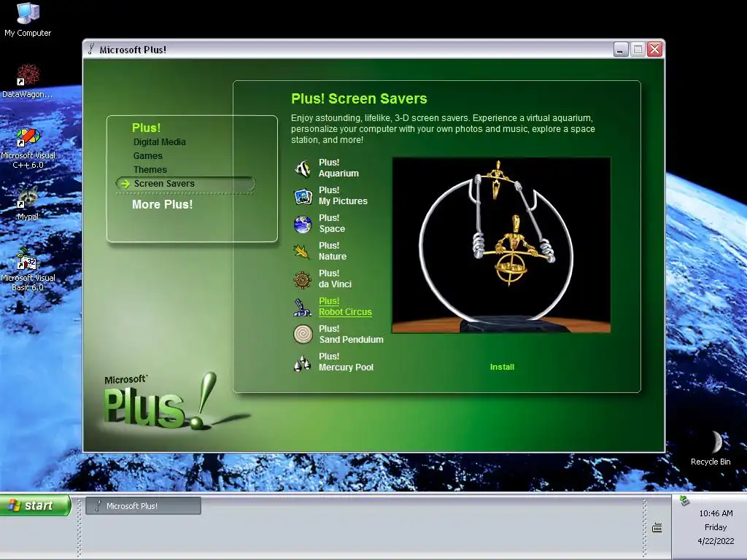This screenshot has height=560, width=747.
Task: Click the Install link
Action: tap(502, 367)
